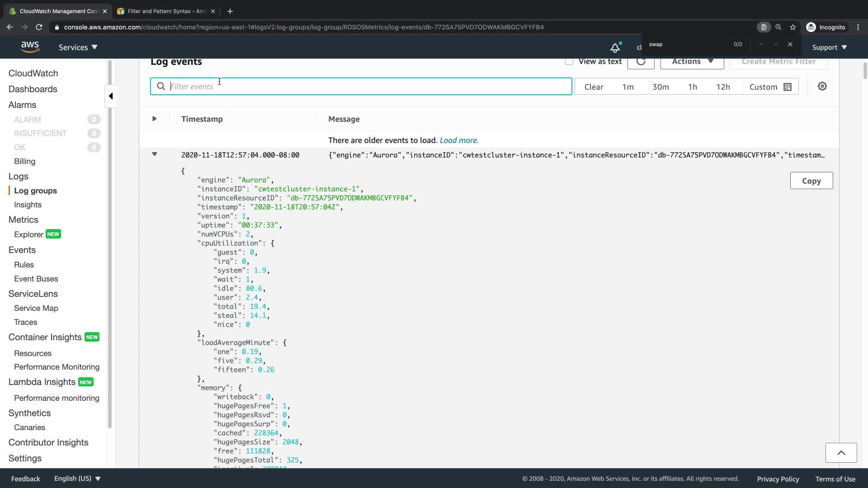Click the scroll-to-top arrow button

[x=841, y=453]
